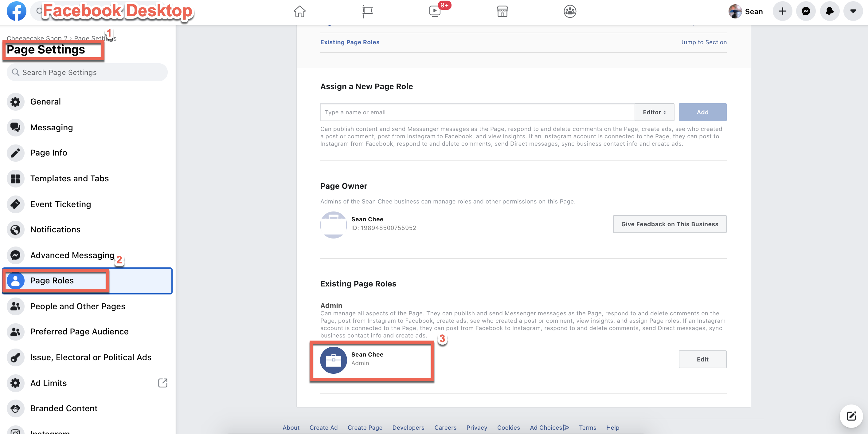Click the Type a name or email field
The height and width of the screenshot is (434, 868).
[x=438, y=112]
